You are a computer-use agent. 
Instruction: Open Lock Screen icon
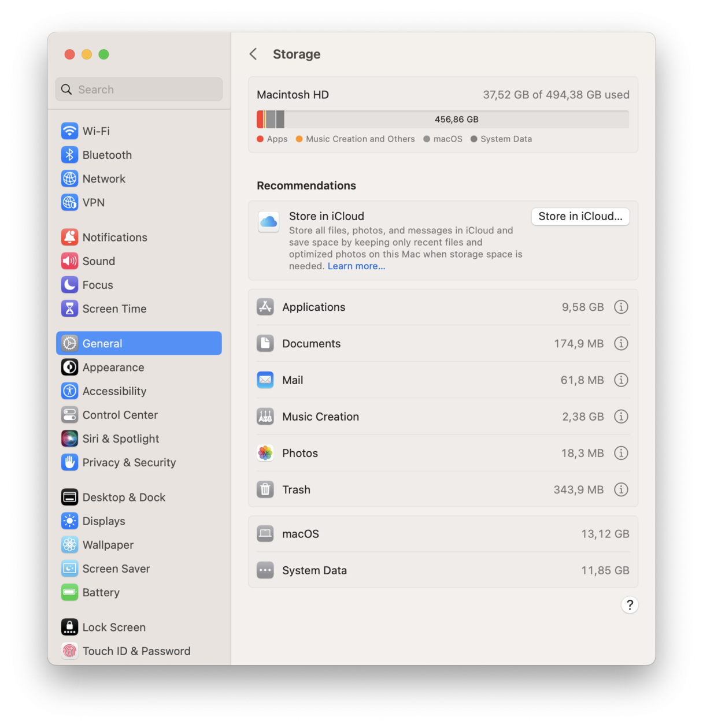pos(69,627)
